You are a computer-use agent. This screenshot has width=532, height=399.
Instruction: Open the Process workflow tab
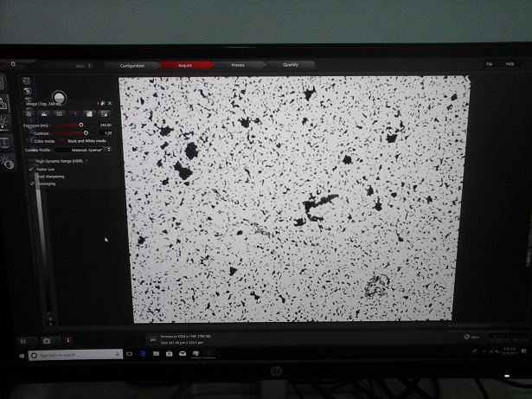point(237,65)
